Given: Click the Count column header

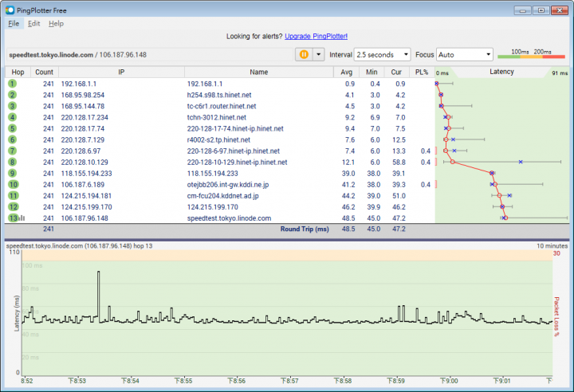Looking at the screenshot, I should (x=45, y=72).
